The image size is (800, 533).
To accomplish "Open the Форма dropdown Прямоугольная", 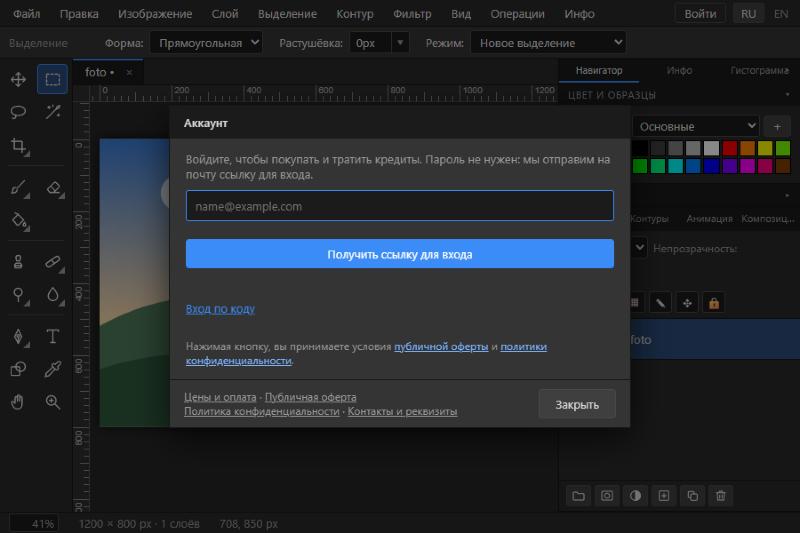I will pyautogui.click(x=206, y=43).
